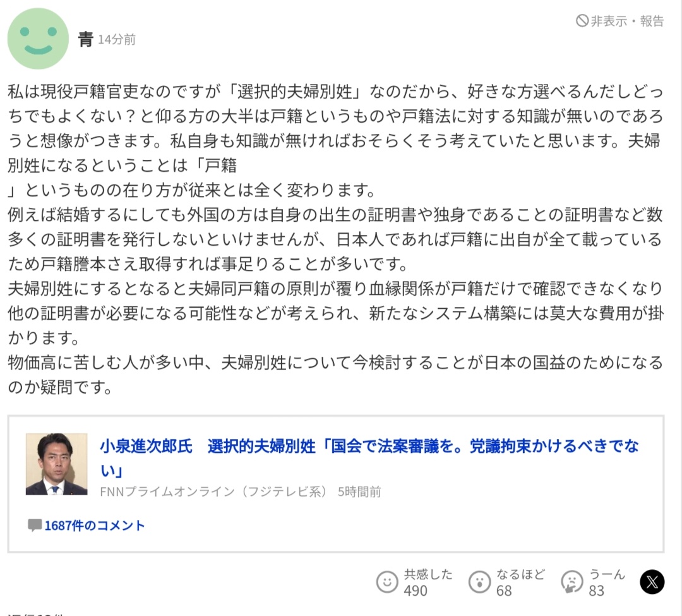View the 1687件のコメント link
Image resolution: width=682 pixels, height=616 pixels.
click(x=95, y=526)
